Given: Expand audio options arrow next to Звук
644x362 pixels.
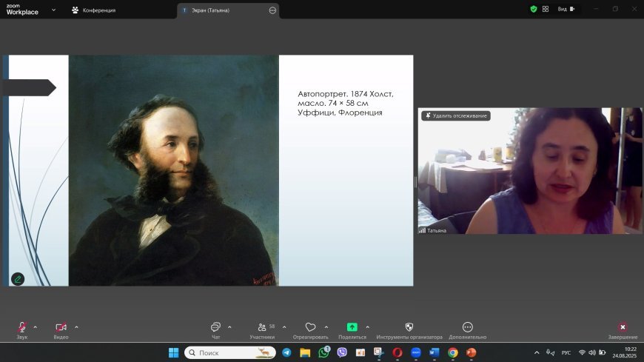Looking at the screenshot, I should 36,327.
